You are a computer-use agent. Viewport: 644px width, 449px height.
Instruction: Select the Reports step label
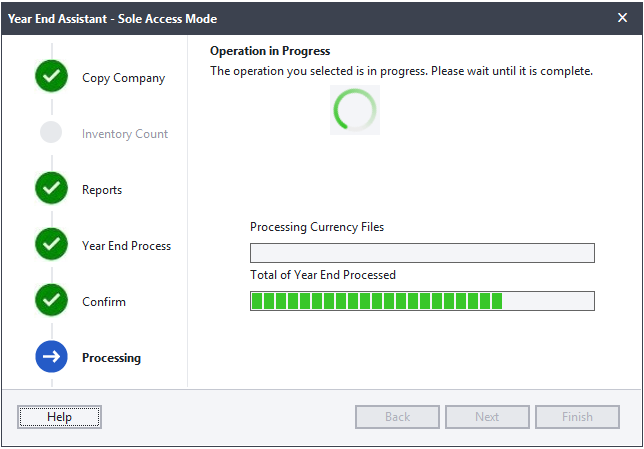tap(102, 190)
